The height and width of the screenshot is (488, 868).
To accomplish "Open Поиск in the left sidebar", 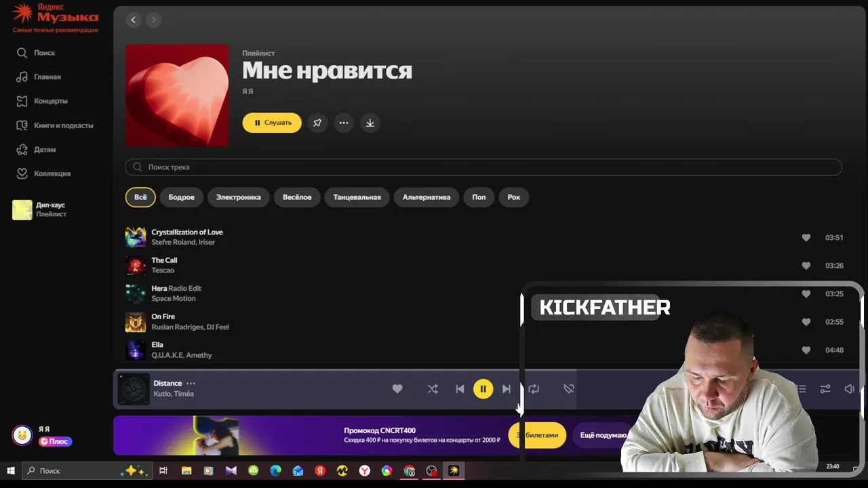I will (x=36, y=53).
